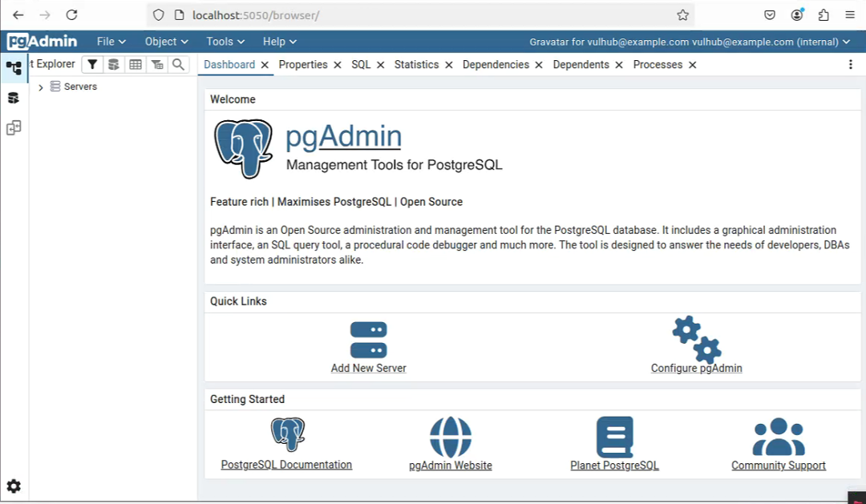Open the panel three-dot options menu
Viewport: 866px width, 504px height.
click(x=851, y=65)
